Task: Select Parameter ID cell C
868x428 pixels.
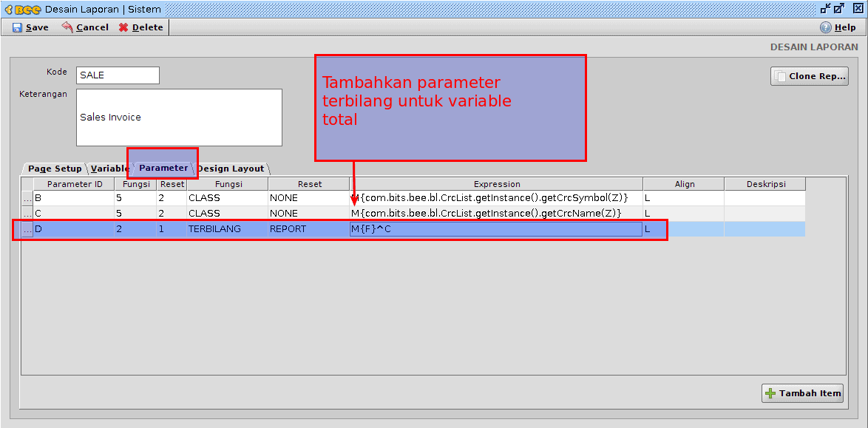Action: 74,213
